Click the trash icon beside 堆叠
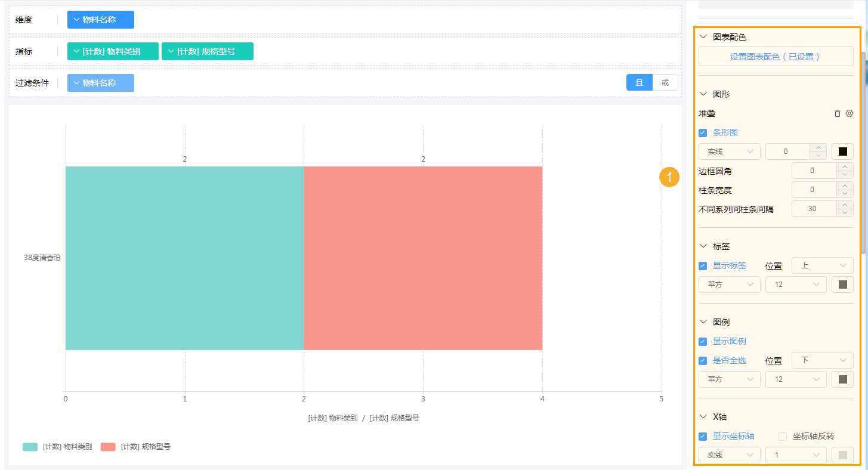The image size is (868, 470). tap(837, 113)
